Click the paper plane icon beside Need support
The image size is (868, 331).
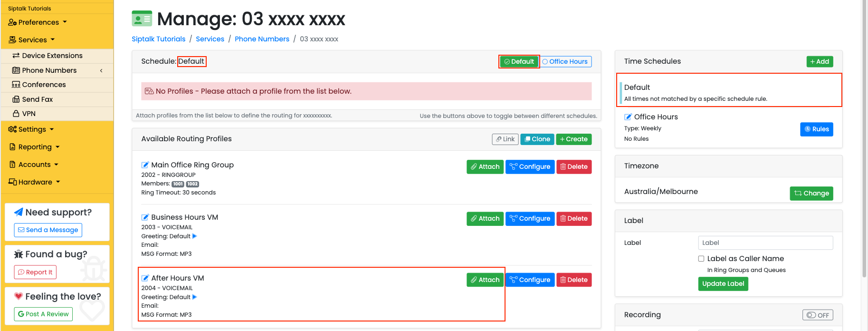click(19, 212)
